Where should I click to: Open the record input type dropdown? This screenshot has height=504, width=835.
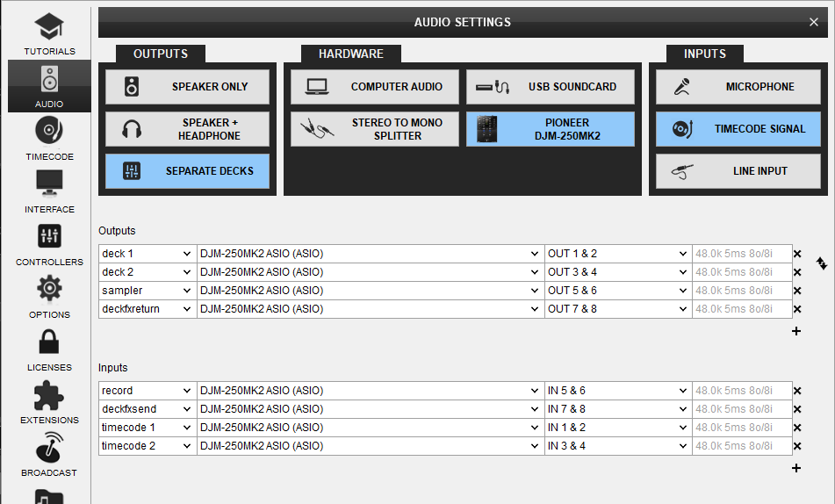(148, 391)
